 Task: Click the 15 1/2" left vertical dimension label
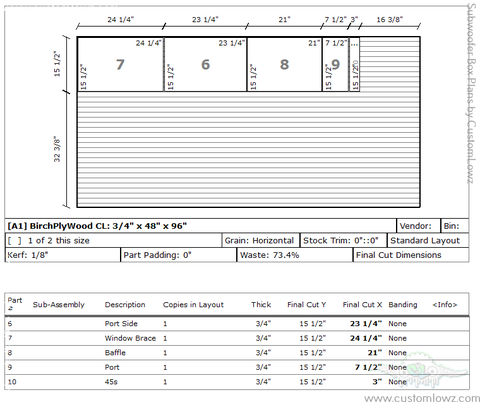click(57, 64)
